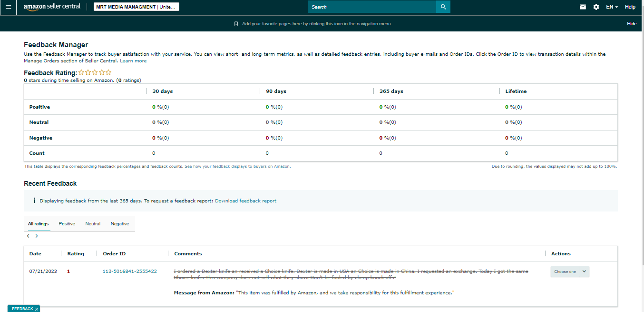Click the Amazon Seller Central logo
The width and height of the screenshot is (644, 312).
pyautogui.click(x=52, y=7)
